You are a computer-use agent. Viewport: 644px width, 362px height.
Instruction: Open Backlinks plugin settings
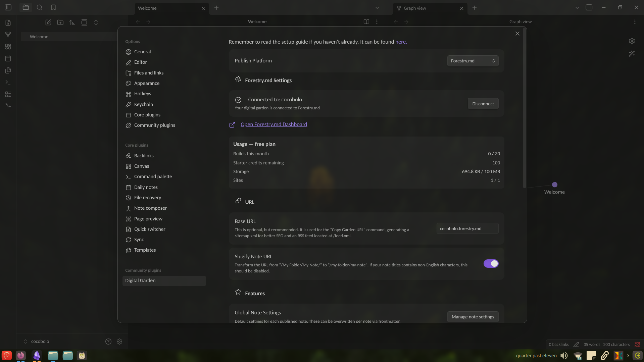coord(164,156)
